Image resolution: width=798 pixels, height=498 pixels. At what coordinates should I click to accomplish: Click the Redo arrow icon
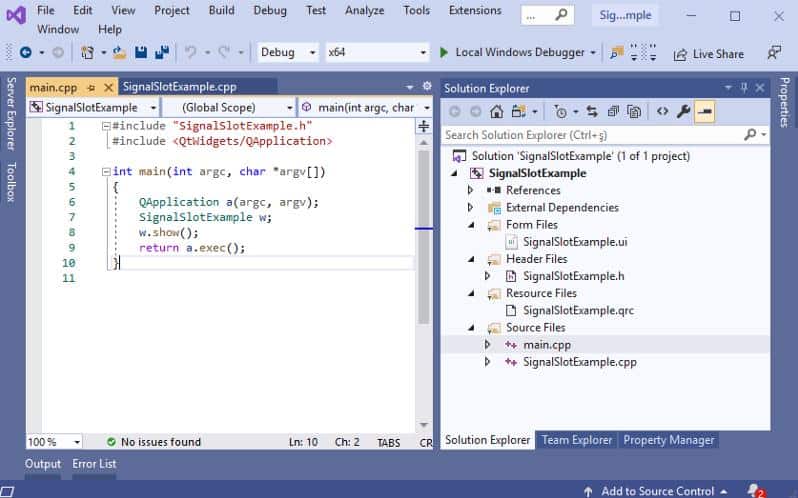[224, 52]
